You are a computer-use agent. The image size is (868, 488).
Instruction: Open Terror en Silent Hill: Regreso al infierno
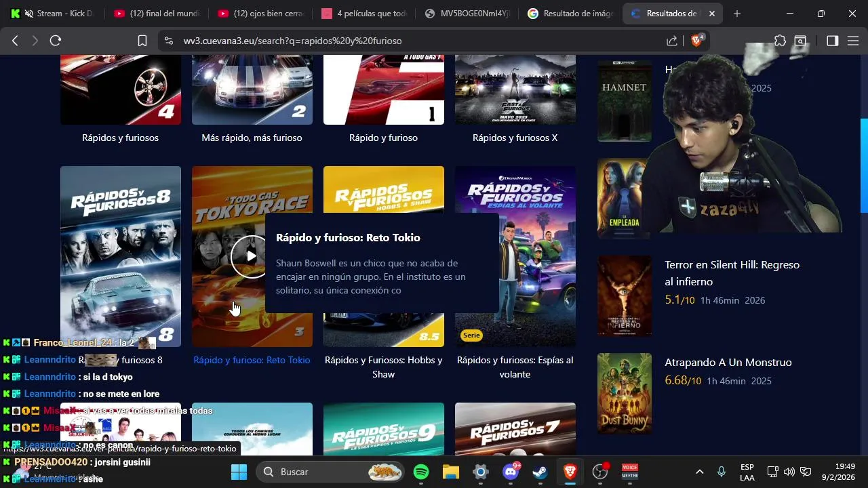pos(732,273)
